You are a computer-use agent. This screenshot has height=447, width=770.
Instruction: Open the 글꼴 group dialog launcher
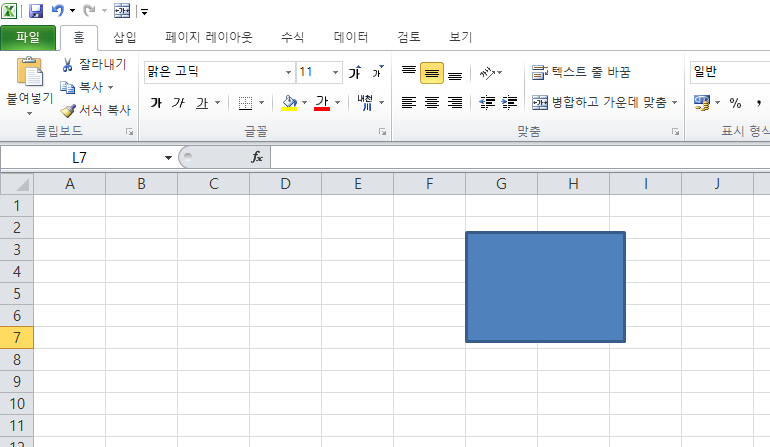coord(383,132)
